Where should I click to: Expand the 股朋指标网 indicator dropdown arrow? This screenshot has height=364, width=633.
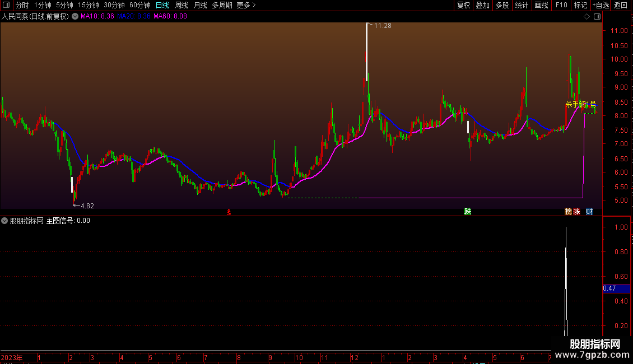pos(5,221)
